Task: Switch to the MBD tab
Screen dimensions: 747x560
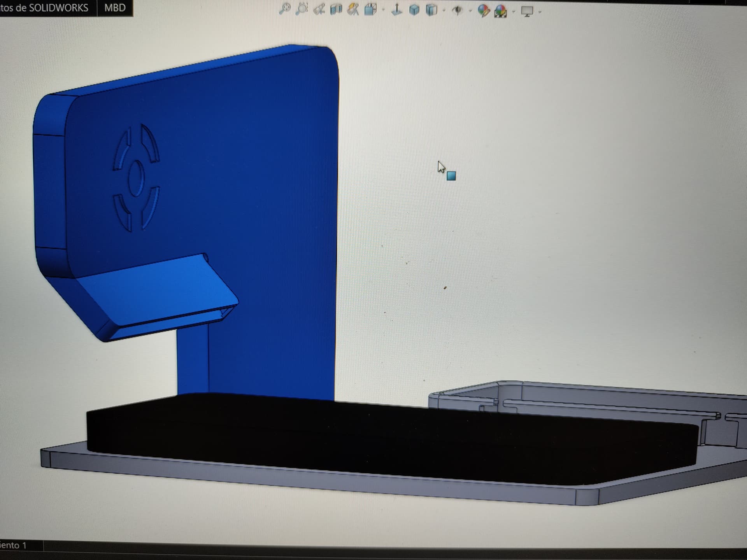Action: coord(115,8)
